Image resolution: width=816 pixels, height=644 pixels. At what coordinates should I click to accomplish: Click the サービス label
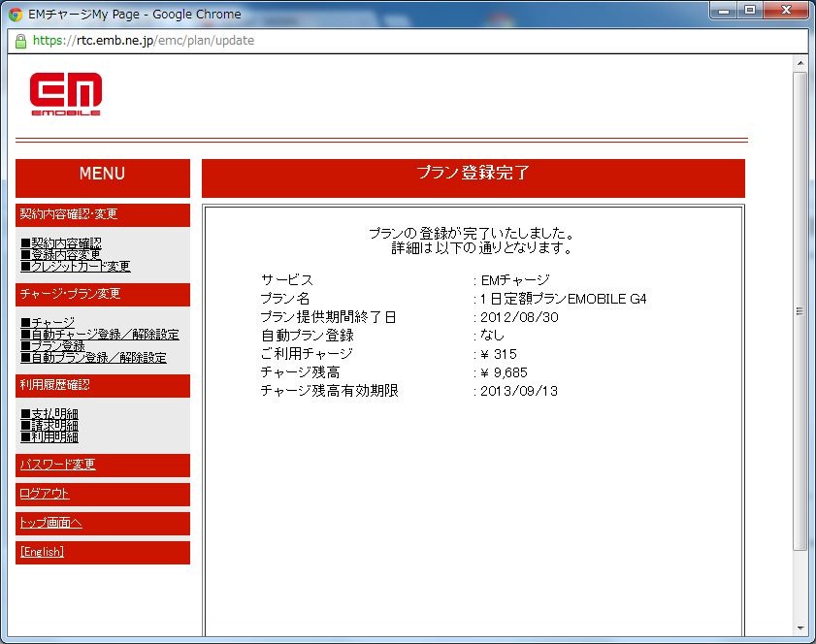click(x=287, y=280)
